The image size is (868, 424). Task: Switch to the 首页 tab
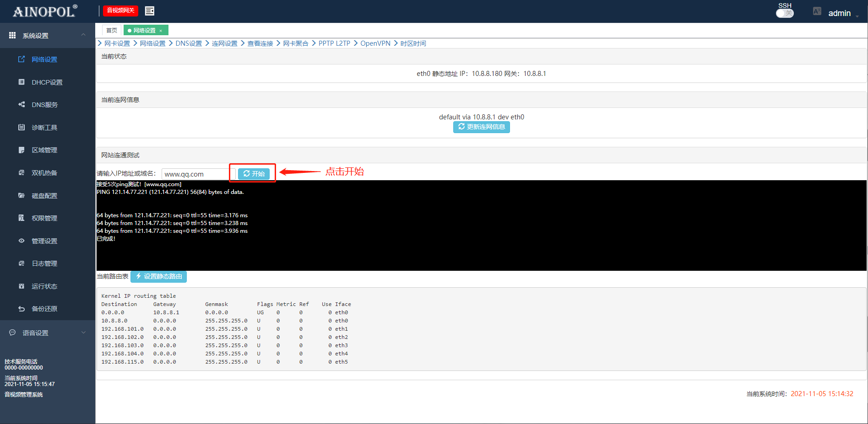[x=111, y=30]
